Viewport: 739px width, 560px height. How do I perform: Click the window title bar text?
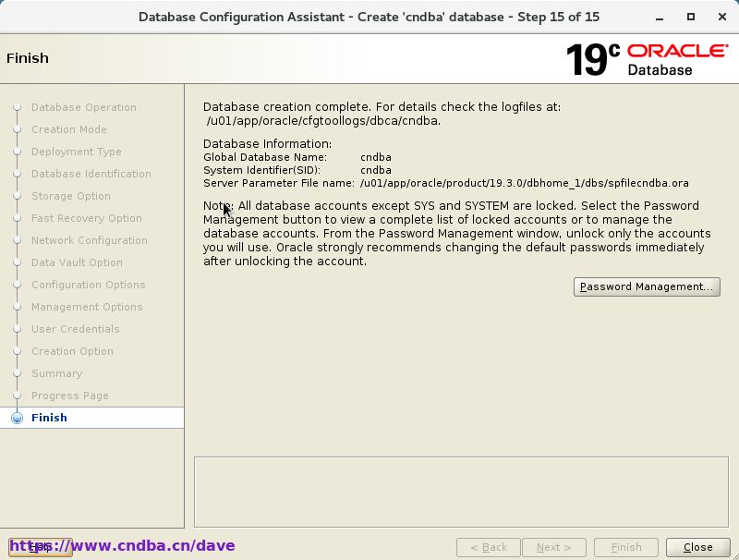(369, 17)
